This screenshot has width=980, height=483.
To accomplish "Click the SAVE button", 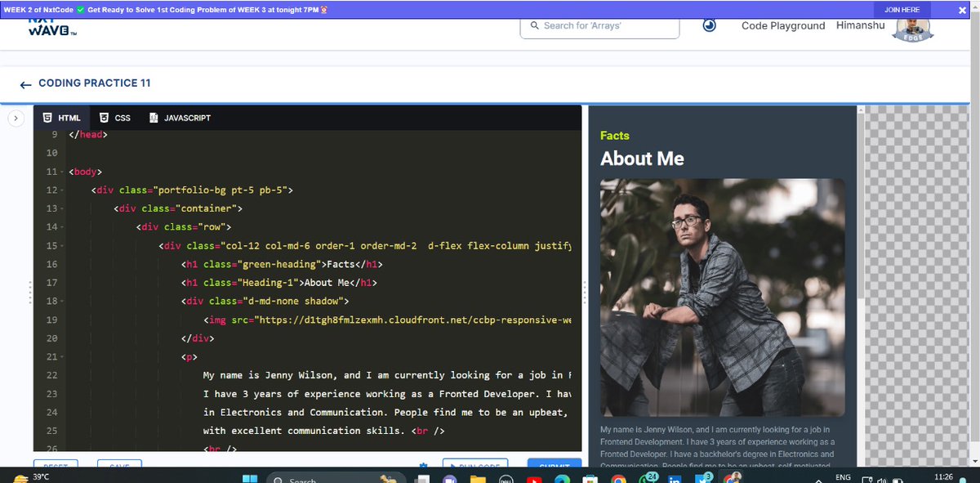I will (x=119, y=465).
